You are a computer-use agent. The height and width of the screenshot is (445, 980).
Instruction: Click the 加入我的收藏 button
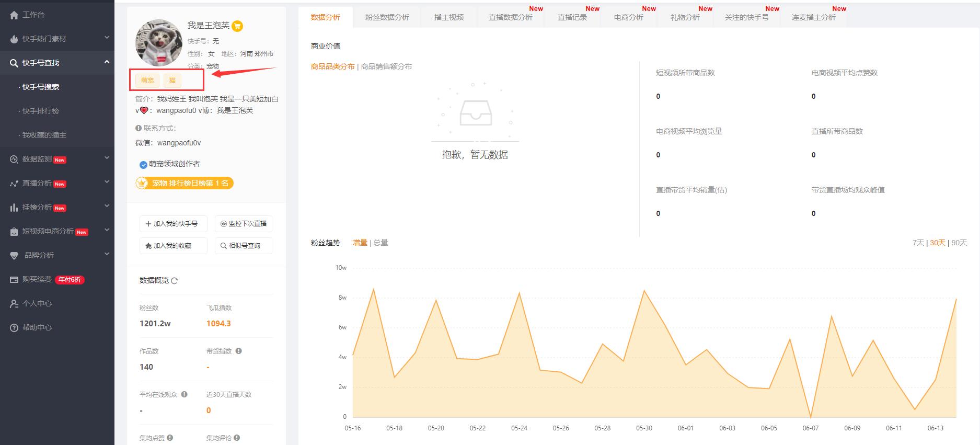tap(174, 246)
